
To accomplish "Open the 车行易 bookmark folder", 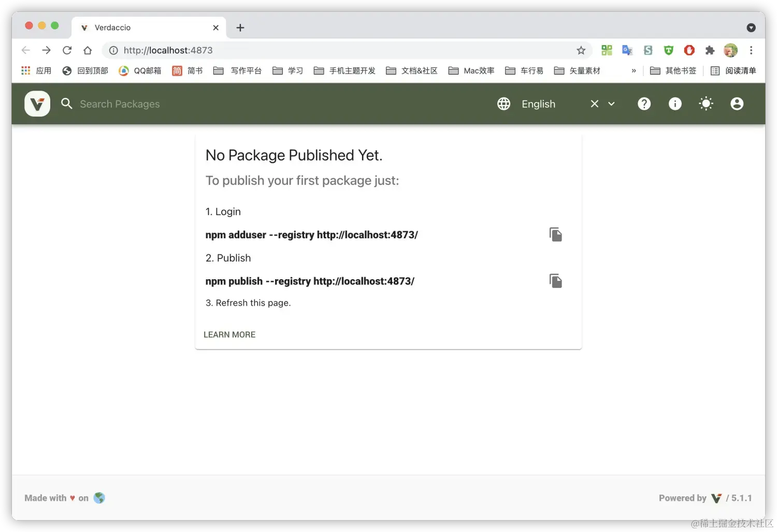I will [x=524, y=70].
